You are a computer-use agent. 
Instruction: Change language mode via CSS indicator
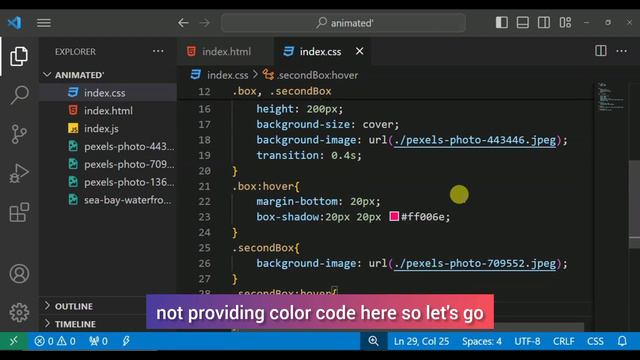[x=595, y=341]
